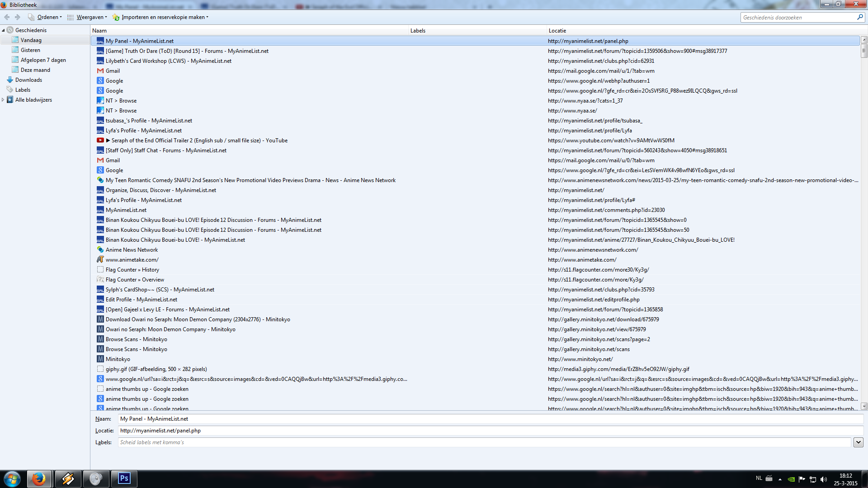Select Gisteren in the history sidebar
This screenshot has width=868, height=488.
[30, 50]
